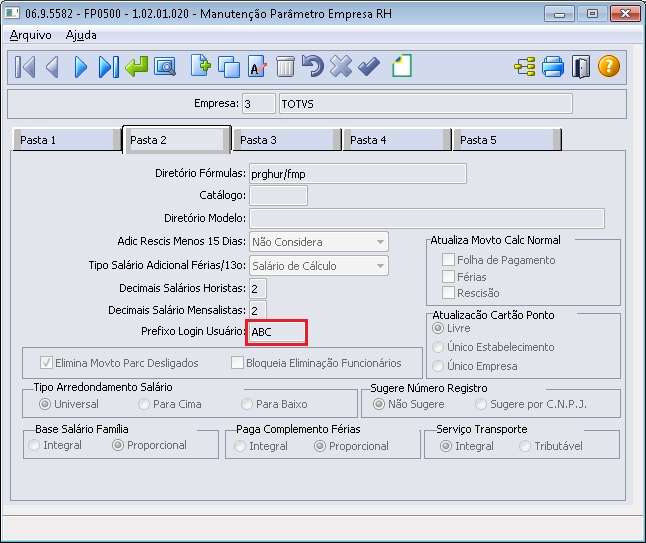Add a new record with plus icon
This screenshot has height=543, width=646.
tap(201, 66)
